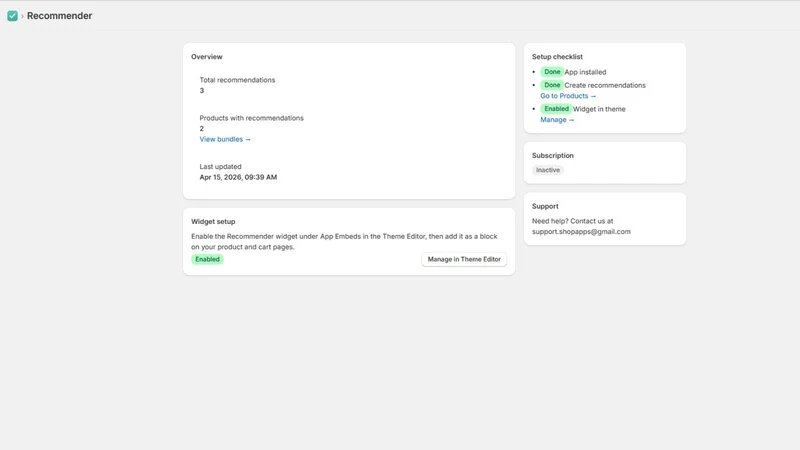Image resolution: width=800 pixels, height=450 pixels.
Task: Click the Widget setup heading
Action: 213,221
